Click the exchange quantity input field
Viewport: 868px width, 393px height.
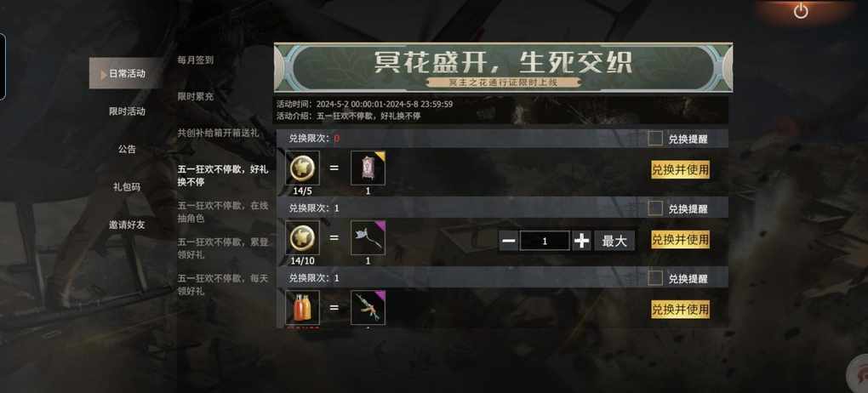[545, 241]
